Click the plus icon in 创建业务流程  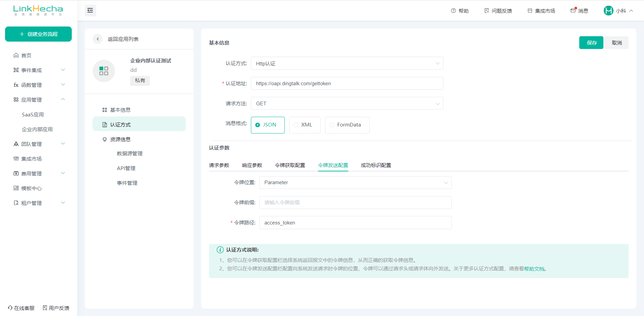[x=22, y=34]
